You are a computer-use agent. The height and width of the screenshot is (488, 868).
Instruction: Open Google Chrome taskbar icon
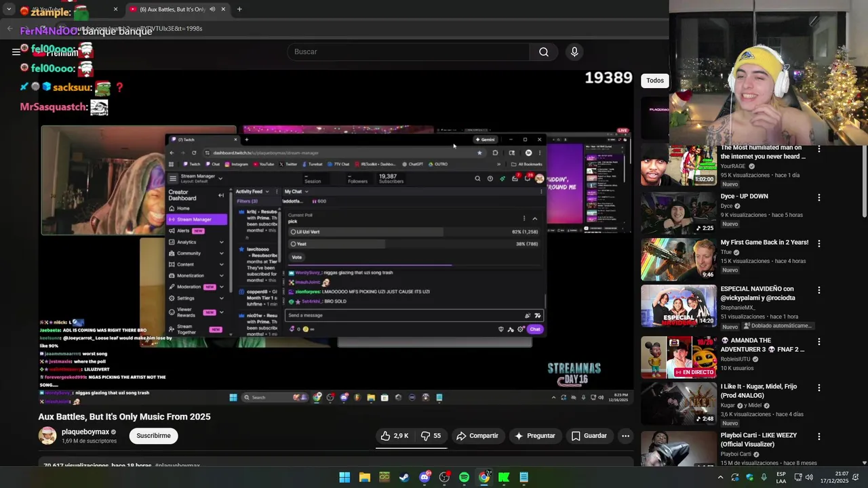point(484,477)
